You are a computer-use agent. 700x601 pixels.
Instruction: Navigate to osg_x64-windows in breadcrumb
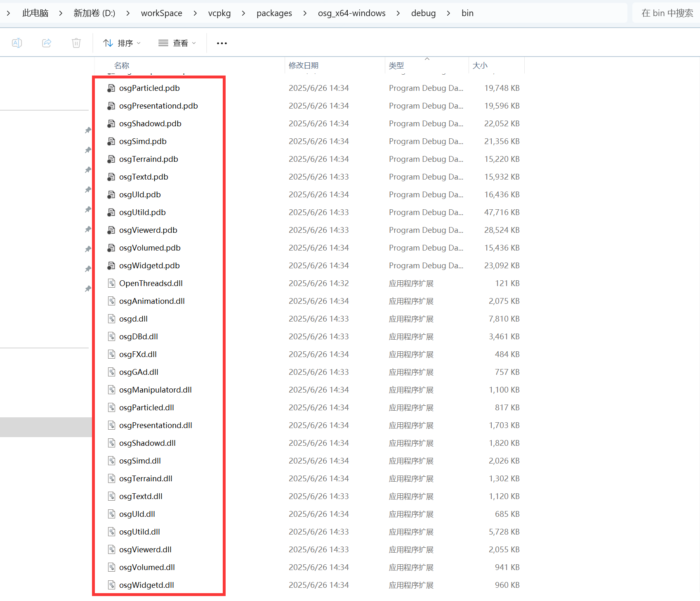(x=352, y=13)
